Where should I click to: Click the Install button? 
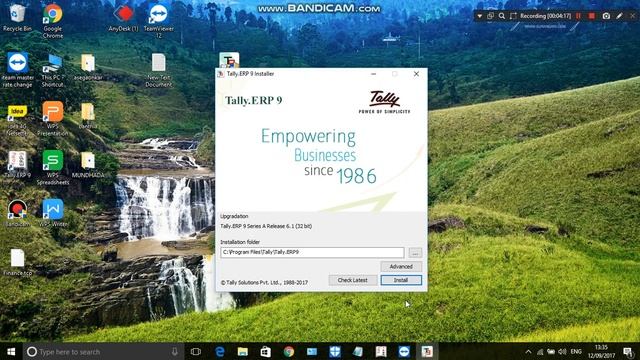pos(401,280)
